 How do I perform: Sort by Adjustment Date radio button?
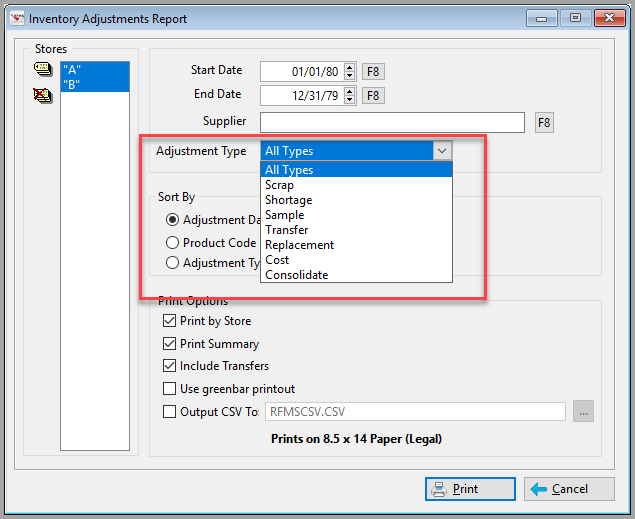coord(173,220)
